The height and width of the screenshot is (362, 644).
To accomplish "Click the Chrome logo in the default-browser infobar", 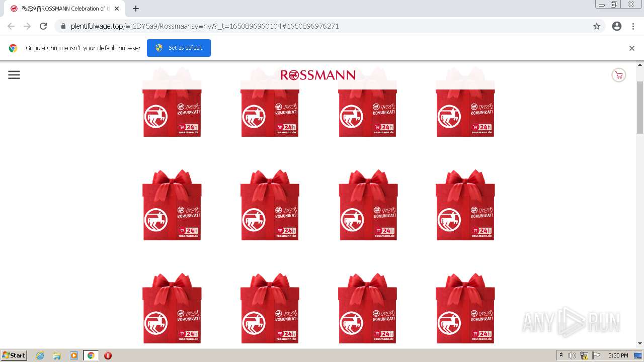I will coord(13,48).
